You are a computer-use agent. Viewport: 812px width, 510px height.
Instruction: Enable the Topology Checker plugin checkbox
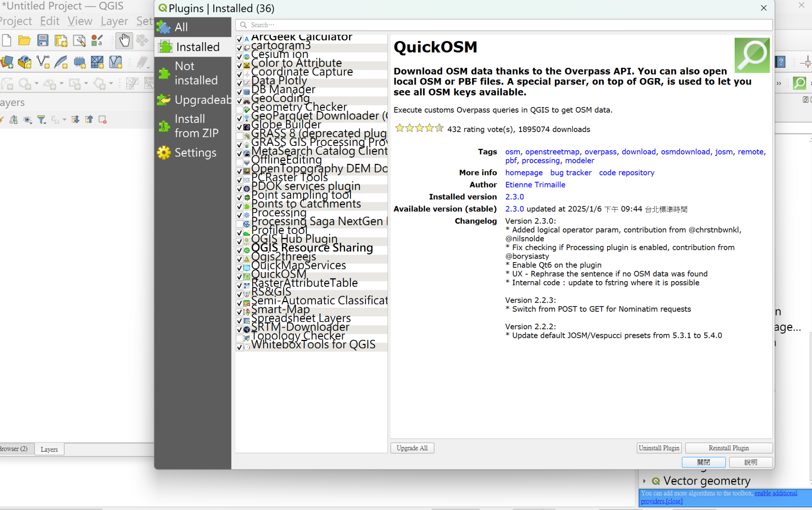239,338
